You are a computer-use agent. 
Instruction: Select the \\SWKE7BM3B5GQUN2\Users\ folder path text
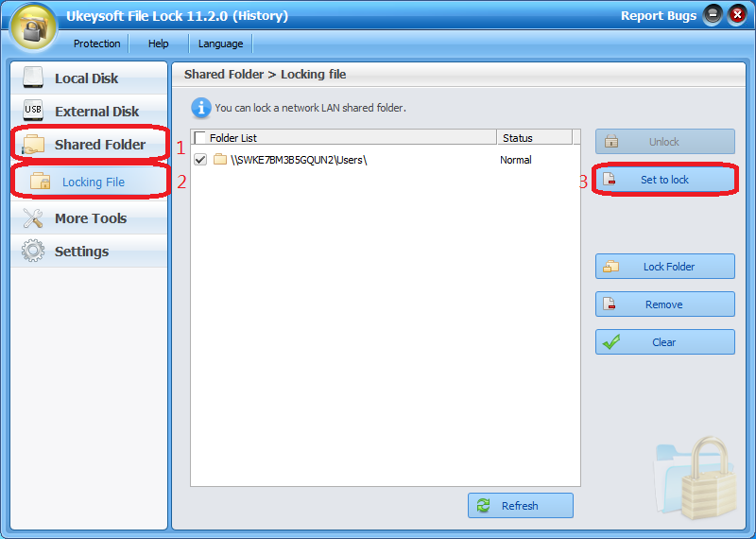299,160
